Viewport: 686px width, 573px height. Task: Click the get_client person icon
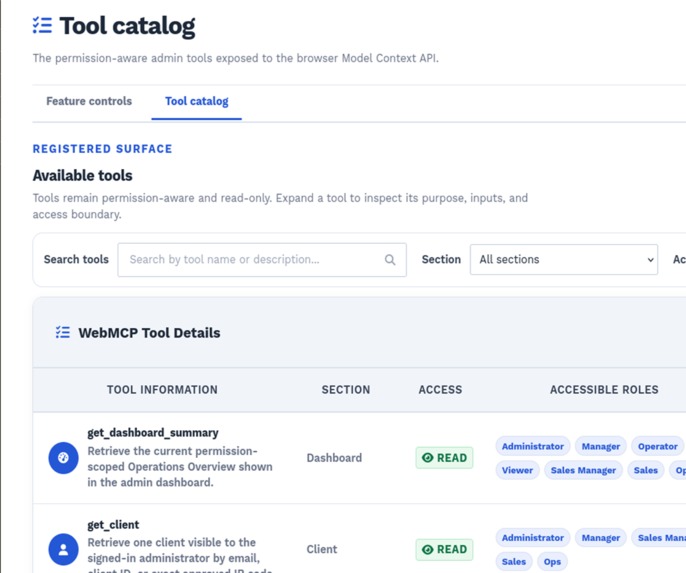(63, 549)
